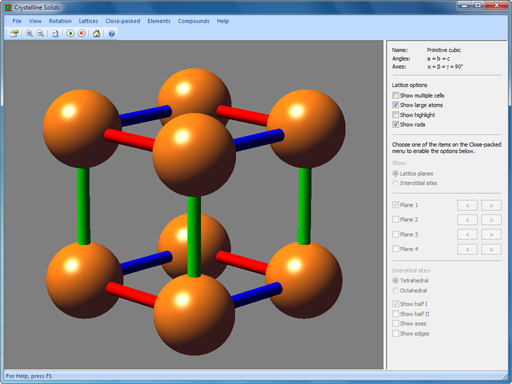This screenshot has height=384, width=512.
Task: Zoom out of the crystal model
Action: [x=40, y=33]
